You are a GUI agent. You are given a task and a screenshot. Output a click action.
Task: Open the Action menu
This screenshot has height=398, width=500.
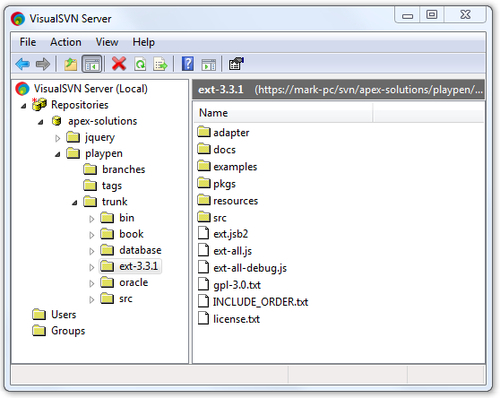coord(66,42)
